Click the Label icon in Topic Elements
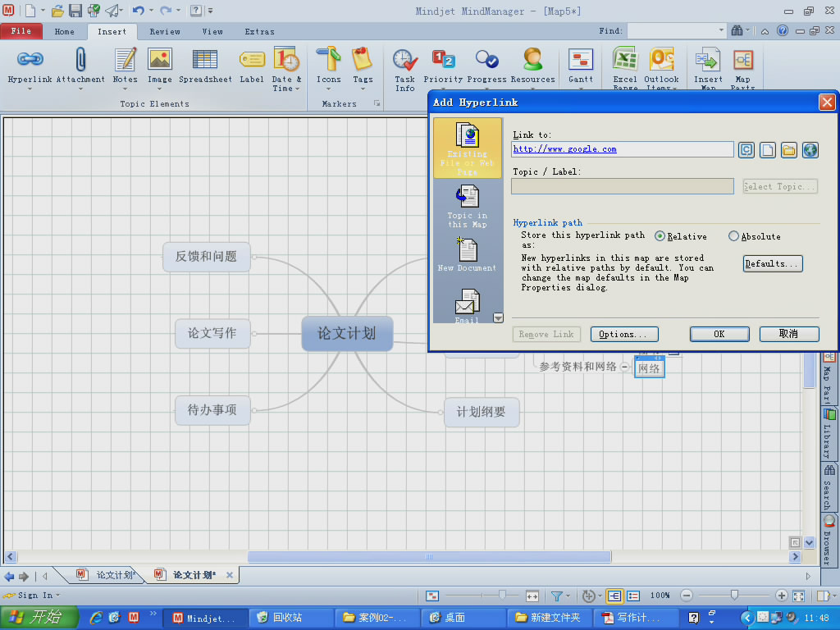Viewport: 840px width, 630px height. [x=252, y=59]
